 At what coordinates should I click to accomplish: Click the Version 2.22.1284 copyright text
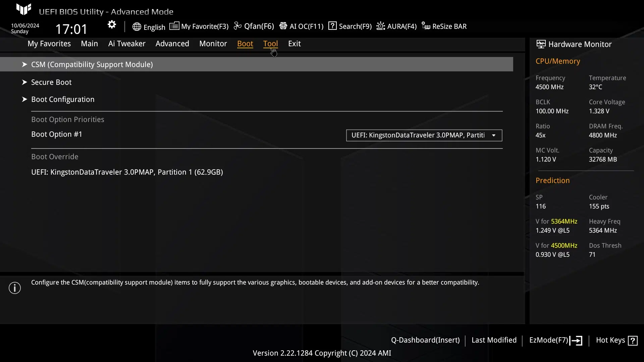point(322,353)
